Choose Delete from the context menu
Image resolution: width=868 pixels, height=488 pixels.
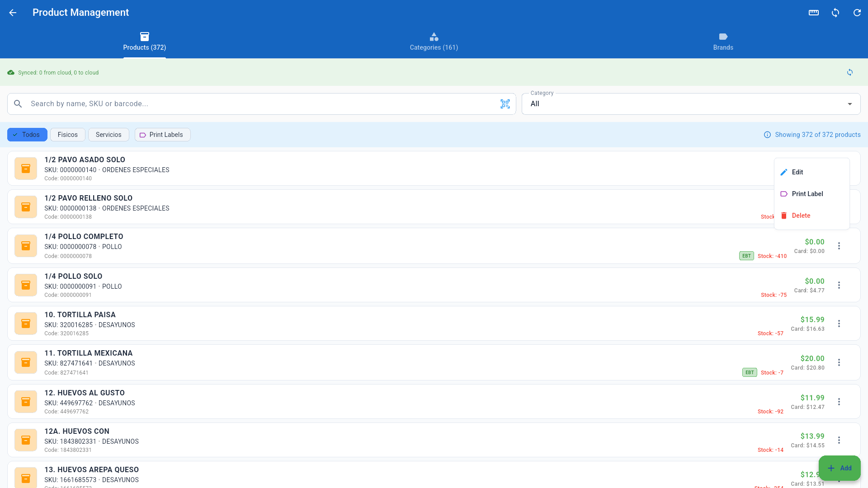[812, 216]
